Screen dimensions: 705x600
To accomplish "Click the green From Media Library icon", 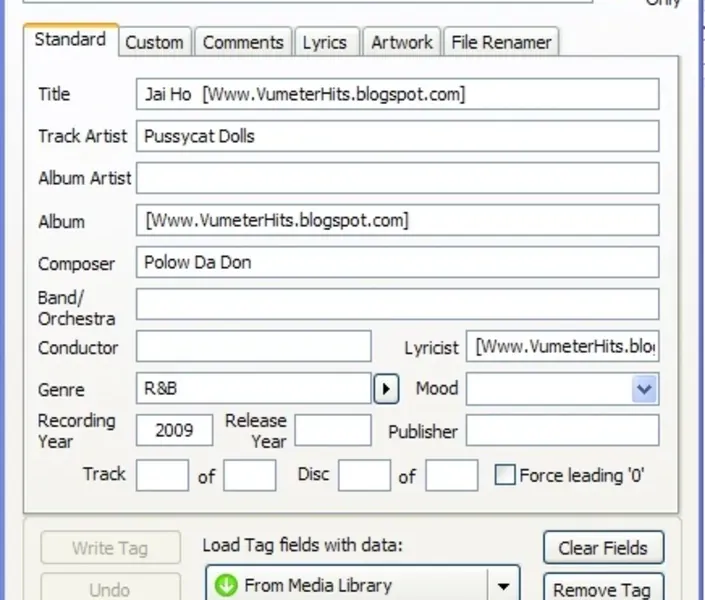I will [226, 586].
